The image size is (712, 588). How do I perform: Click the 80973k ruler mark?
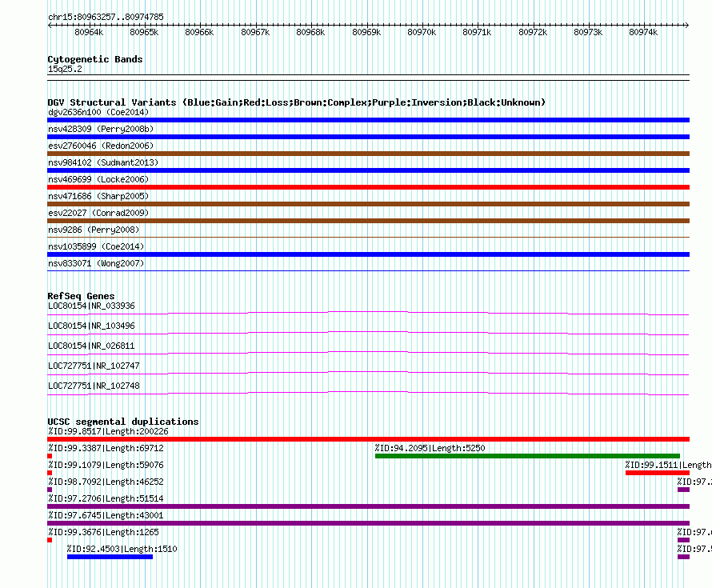(x=588, y=32)
